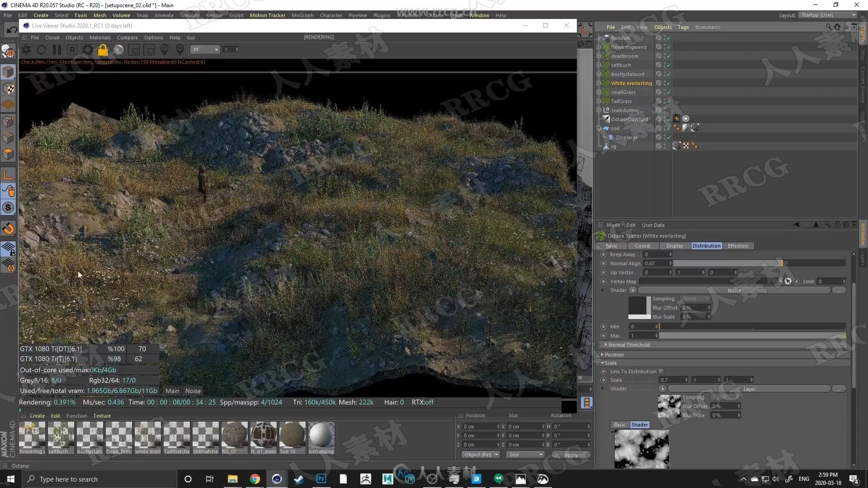Open Photoshop from the Windows taskbar

point(321,479)
